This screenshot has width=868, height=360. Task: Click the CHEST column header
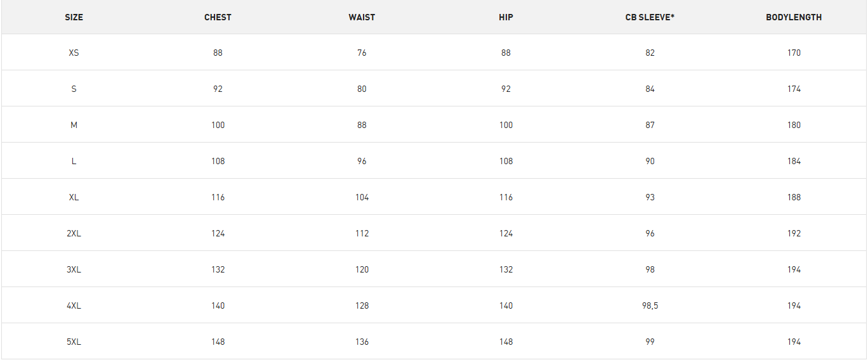(218, 17)
